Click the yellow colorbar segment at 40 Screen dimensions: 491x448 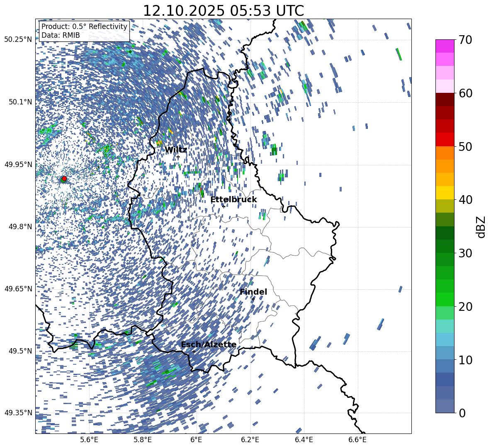pos(445,193)
